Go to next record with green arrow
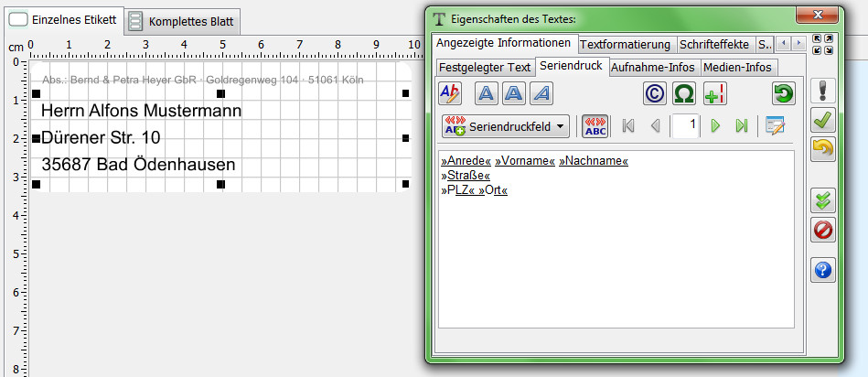The height and width of the screenshot is (377, 868). pos(716,126)
